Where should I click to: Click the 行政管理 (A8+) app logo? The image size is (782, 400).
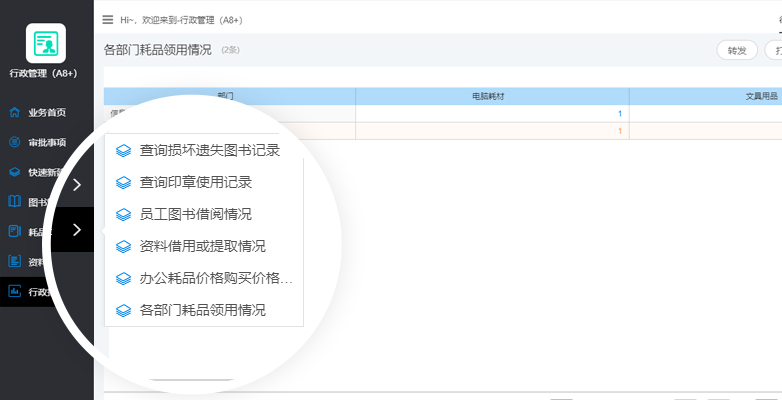click(45, 44)
